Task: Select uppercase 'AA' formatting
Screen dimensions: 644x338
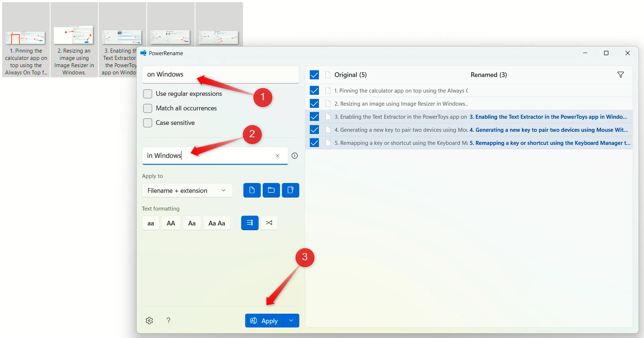Action: coord(171,223)
